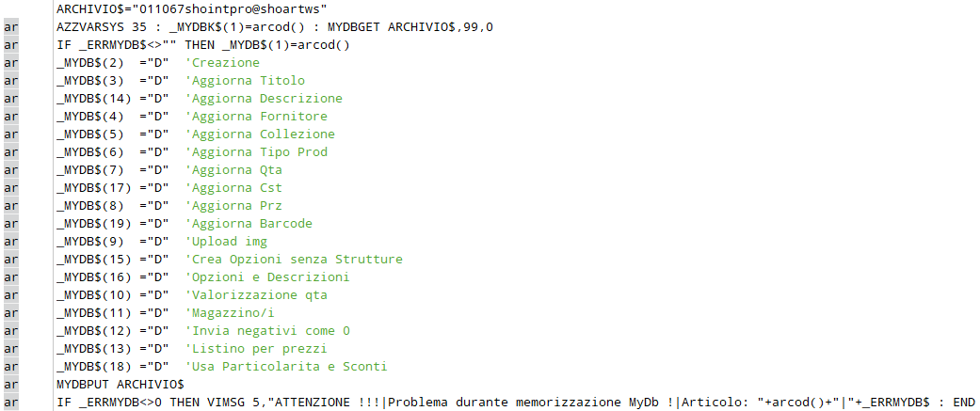
Task: Click the _MYDB$(7) variable text
Action: click(90, 170)
